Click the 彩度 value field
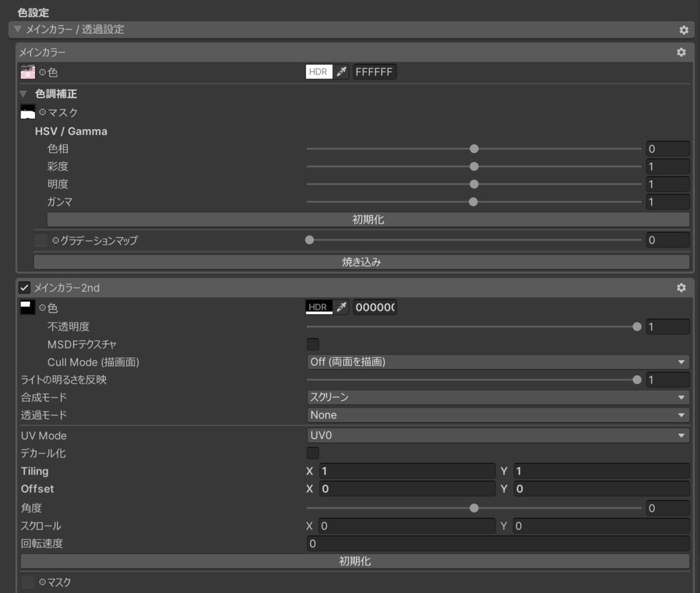 [667, 167]
